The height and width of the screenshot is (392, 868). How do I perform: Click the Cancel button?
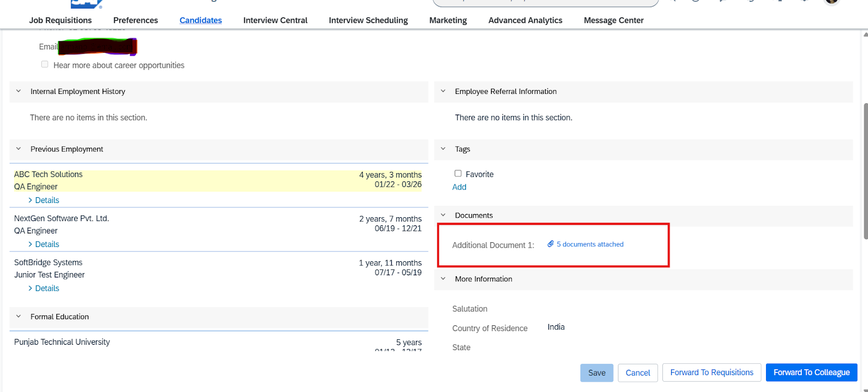(x=637, y=373)
